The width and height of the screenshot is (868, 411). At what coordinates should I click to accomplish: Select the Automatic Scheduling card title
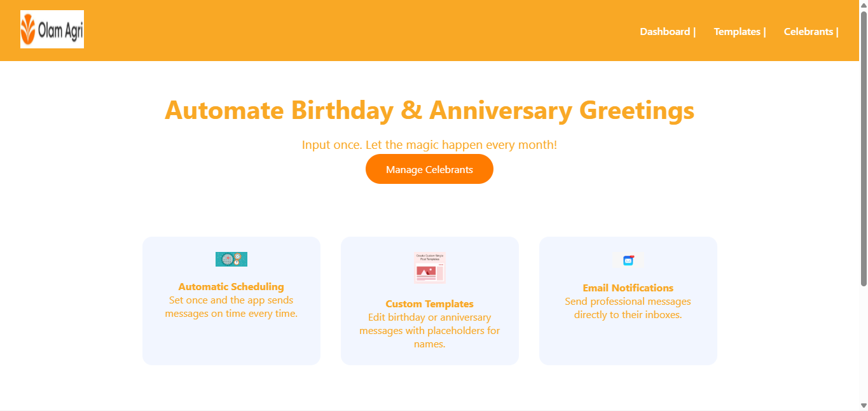click(231, 287)
